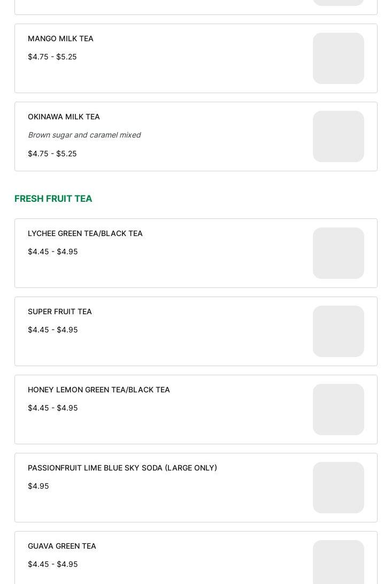Click the $4.95 Passionfruit soda price
This screenshot has width=392, height=584.
pyautogui.click(x=38, y=486)
